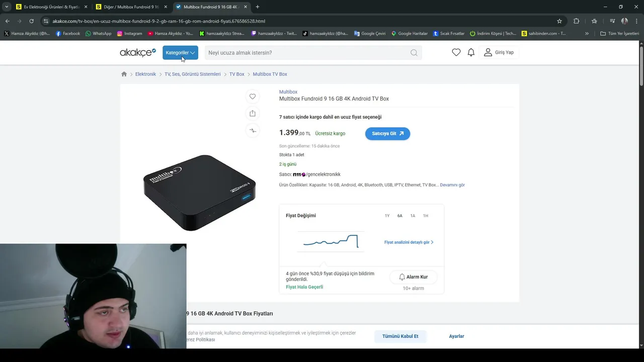Open 'TV, Ses, Görüntü Sistemleri' breadcrumb
The height and width of the screenshot is (362, 644).
pos(193,74)
